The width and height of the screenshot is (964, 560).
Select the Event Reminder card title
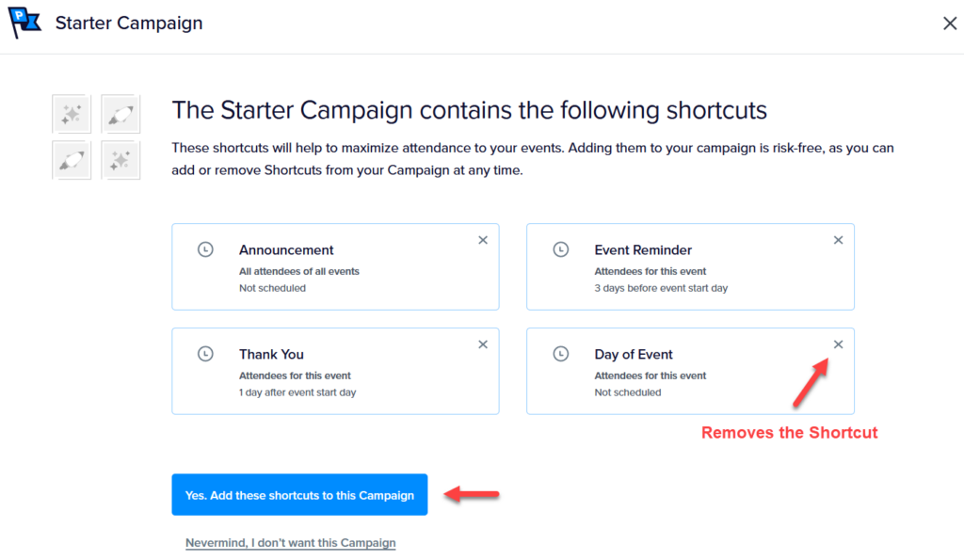643,250
